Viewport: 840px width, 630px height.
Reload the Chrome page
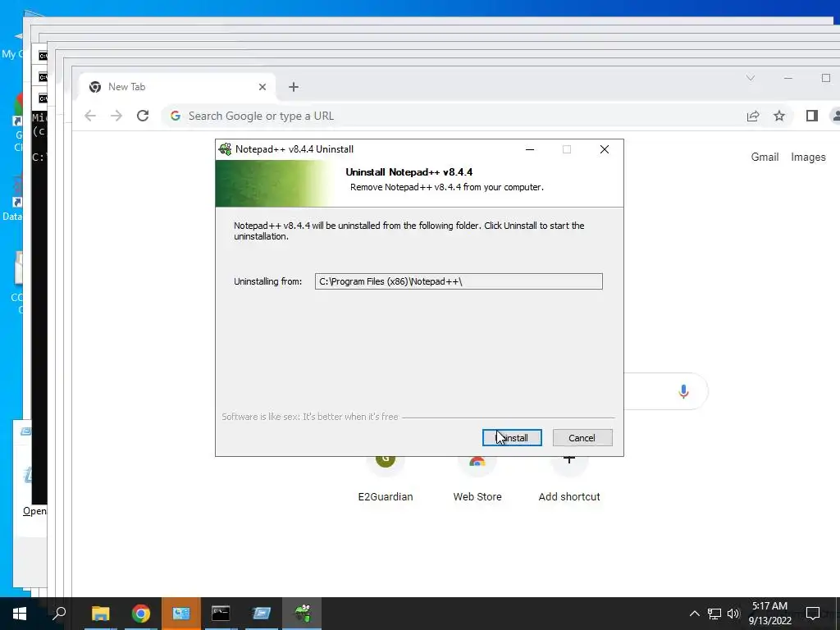pos(143,116)
